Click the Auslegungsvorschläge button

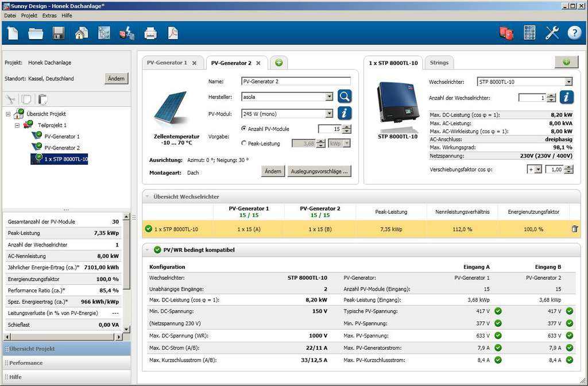point(319,171)
